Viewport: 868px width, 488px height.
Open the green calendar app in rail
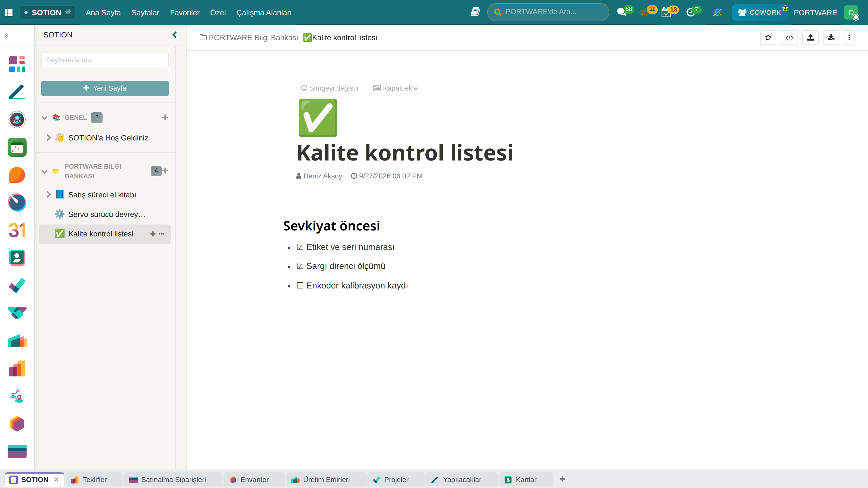click(x=17, y=147)
